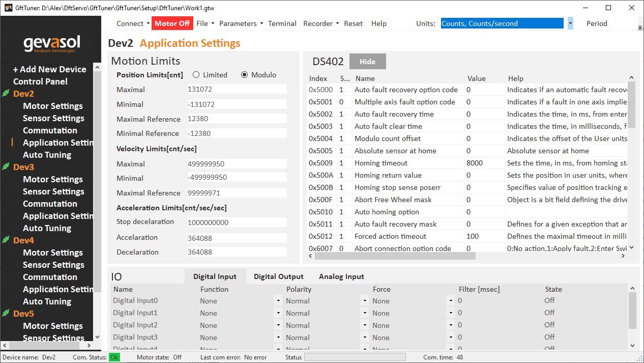The image size is (644, 363).
Task: Select the Limited position limits option
Action: (196, 75)
